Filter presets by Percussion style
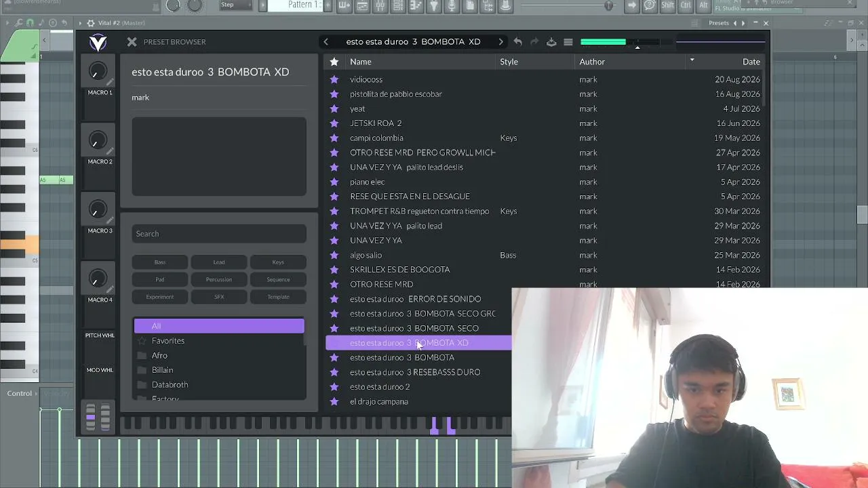The image size is (868, 488). [x=219, y=279]
